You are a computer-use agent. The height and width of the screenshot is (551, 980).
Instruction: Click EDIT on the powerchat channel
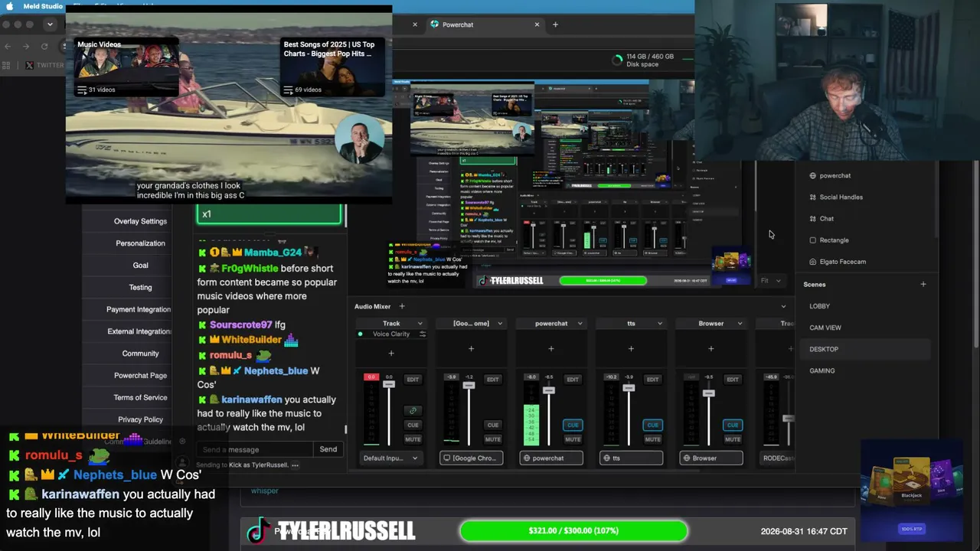pyautogui.click(x=573, y=380)
